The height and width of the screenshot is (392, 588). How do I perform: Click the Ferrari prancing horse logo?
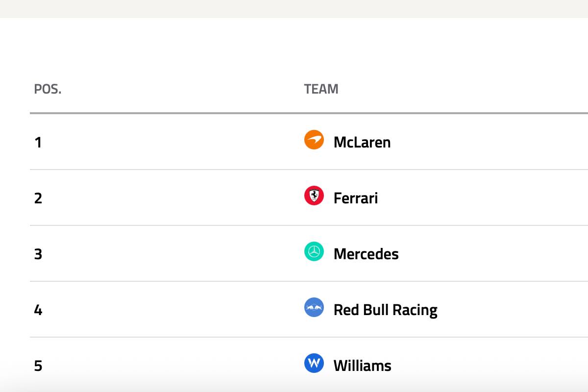pos(314,196)
